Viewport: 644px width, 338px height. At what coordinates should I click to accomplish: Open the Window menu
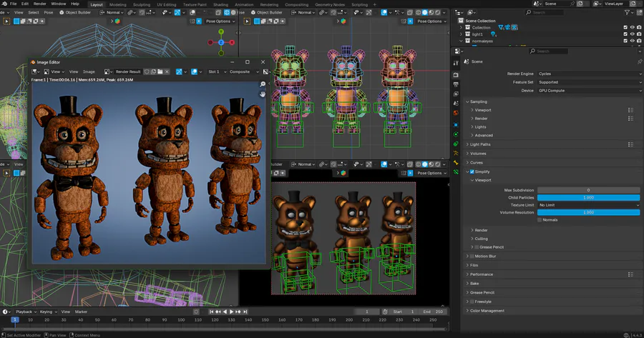click(59, 4)
